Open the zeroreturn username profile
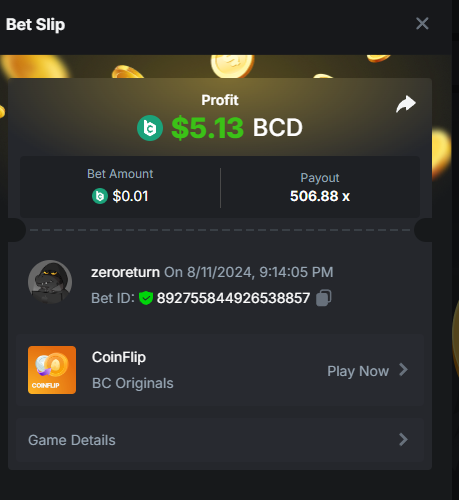 pyautogui.click(x=125, y=272)
